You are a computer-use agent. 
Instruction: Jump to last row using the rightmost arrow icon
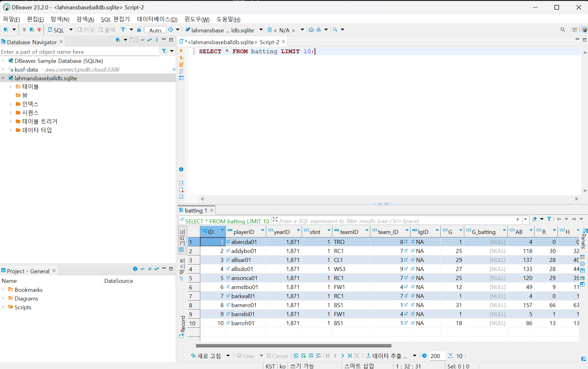[x=349, y=356]
